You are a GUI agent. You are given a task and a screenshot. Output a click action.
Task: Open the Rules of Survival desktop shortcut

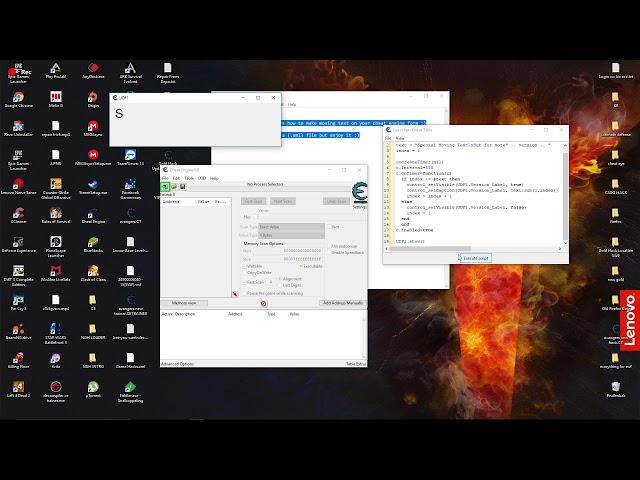(56, 216)
